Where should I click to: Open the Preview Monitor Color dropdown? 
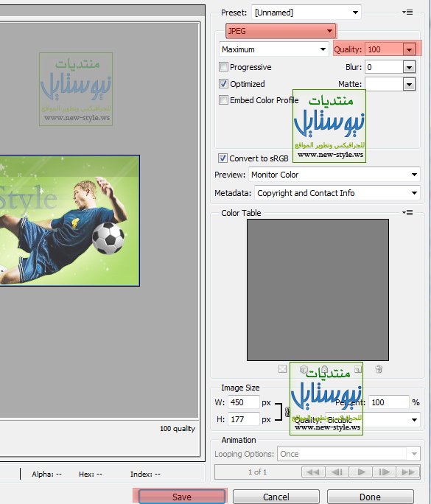[x=334, y=175]
